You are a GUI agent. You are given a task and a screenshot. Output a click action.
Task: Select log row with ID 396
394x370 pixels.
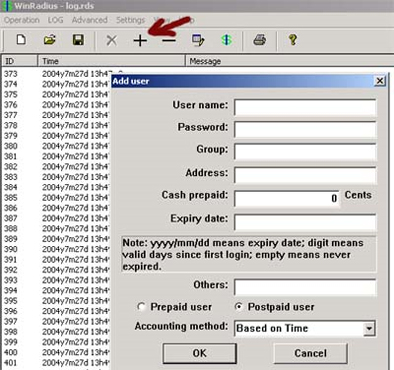click(56, 311)
